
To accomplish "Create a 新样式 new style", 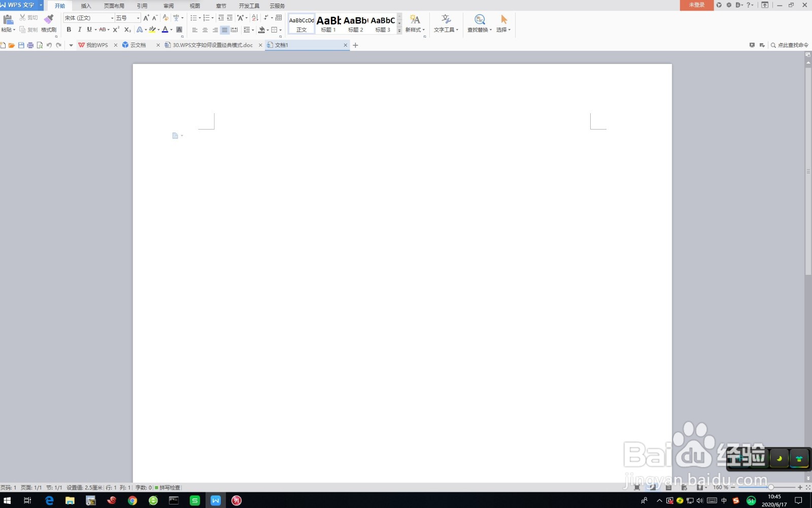I will (x=414, y=23).
